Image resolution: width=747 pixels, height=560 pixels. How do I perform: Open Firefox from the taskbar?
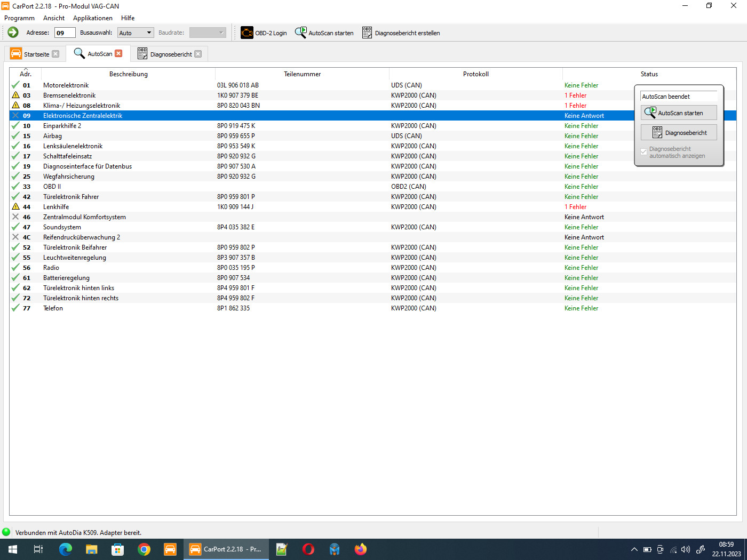click(x=361, y=549)
